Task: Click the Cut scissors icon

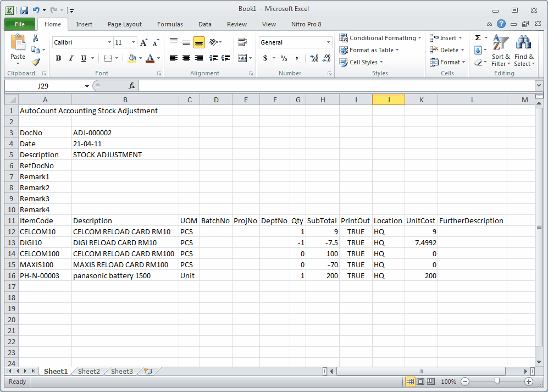Action: (36, 38)
